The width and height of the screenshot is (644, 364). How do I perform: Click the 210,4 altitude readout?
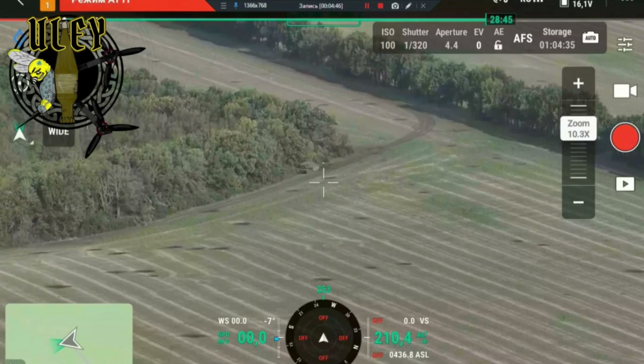(392, 338)
